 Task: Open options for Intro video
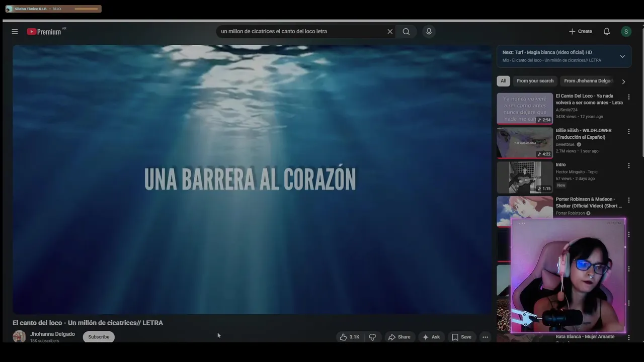[628, 165]
